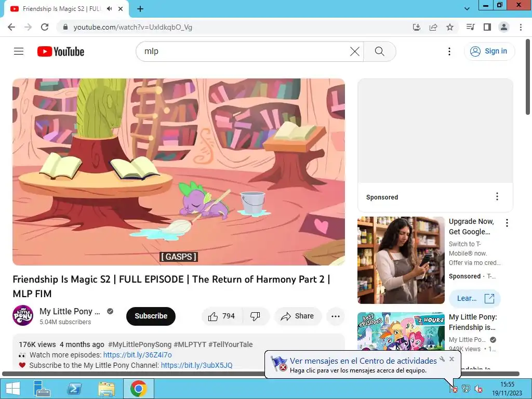The image size is (532, 399).
Task: Click the Chrome taskbar icon
Action: (138, 389)
